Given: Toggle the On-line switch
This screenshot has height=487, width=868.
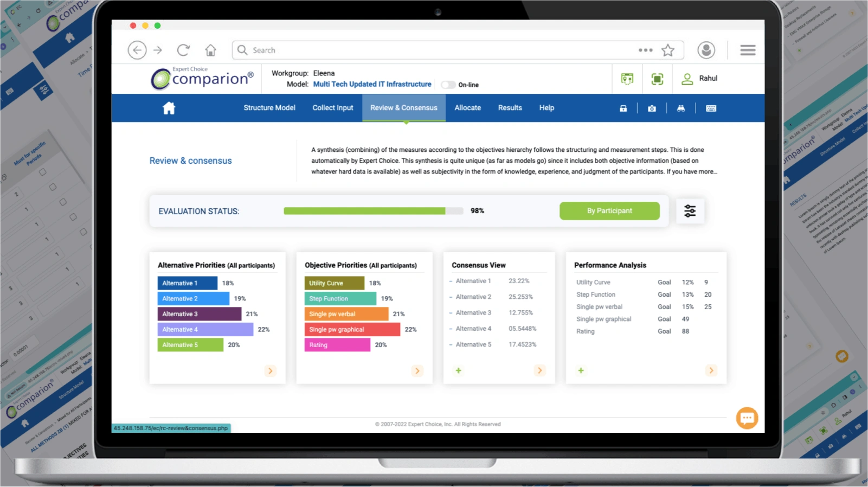Looking at the screenshot, I should [448, 85].
